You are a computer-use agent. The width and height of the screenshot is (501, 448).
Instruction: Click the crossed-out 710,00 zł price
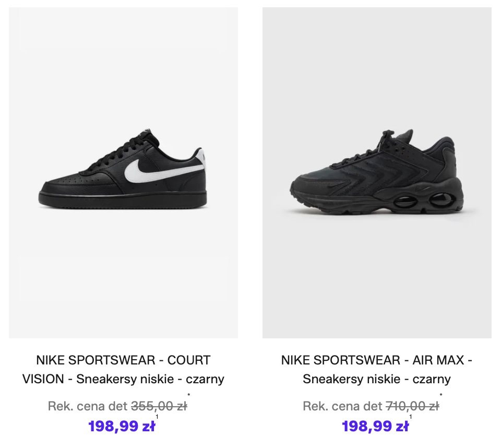point(412,406)
